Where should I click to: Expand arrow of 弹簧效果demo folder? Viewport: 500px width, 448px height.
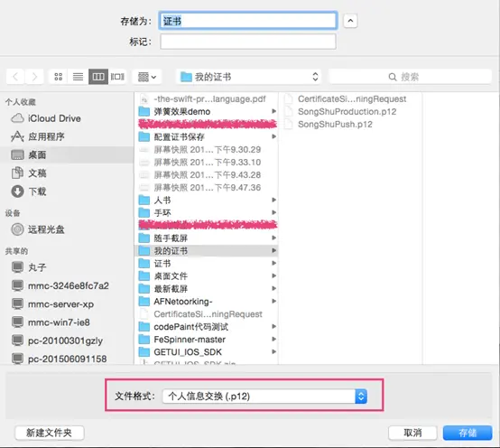[273, 111]
